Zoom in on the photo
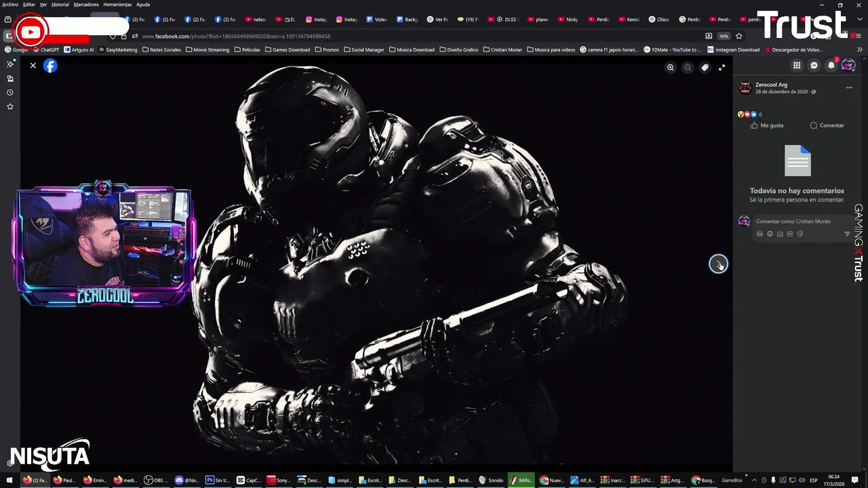The height and width of the screenshot is (488, 868). pyautogui.click(x=671, y=67)
